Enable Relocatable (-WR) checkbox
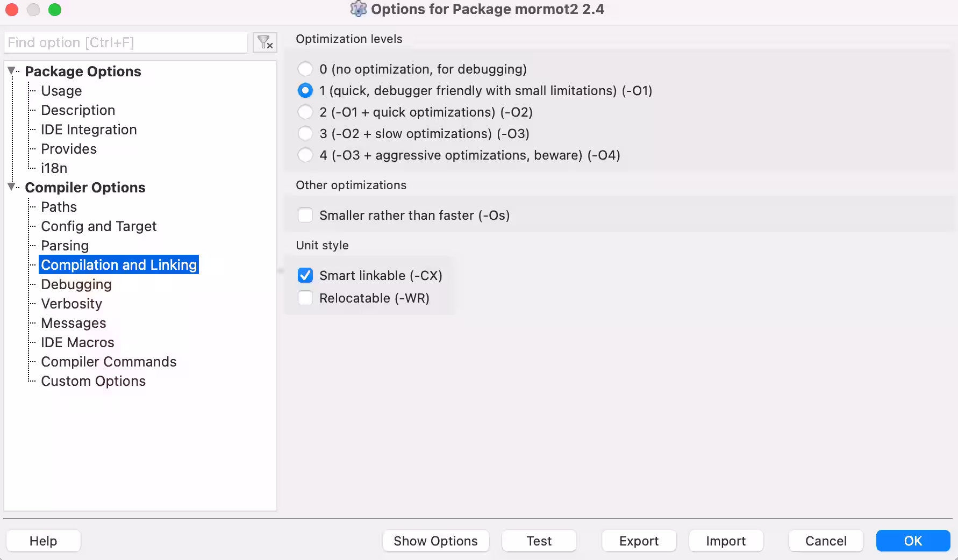Viewport: 958px width, 560px height. (305, 298)
